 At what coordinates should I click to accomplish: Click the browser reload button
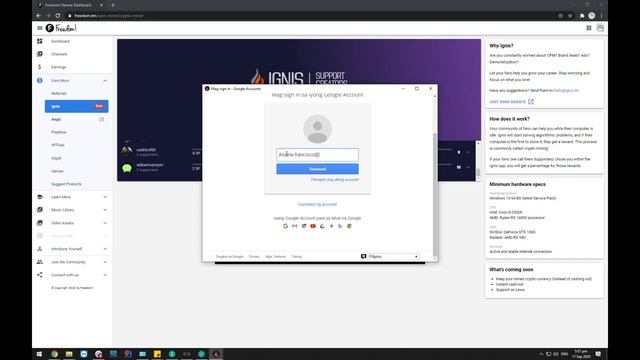(58, 16)
